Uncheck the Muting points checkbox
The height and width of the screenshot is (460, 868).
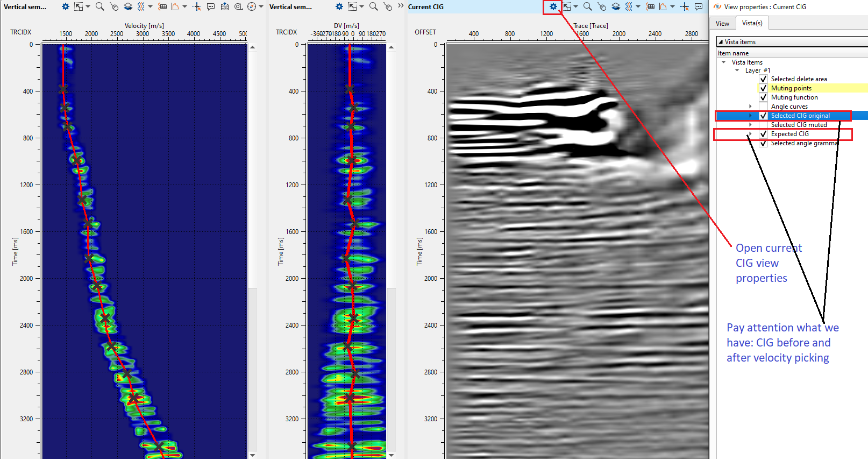click(763, 88)
